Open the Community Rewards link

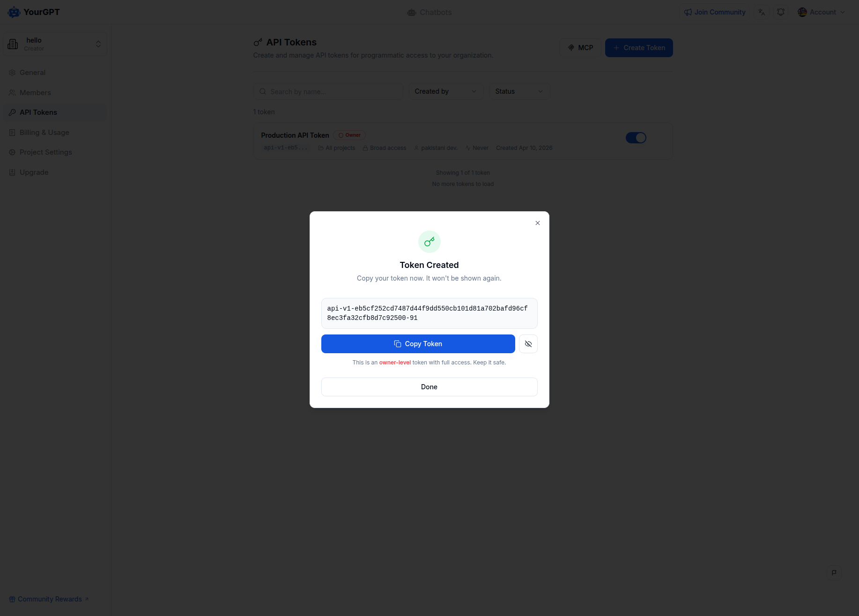[49, 599]
